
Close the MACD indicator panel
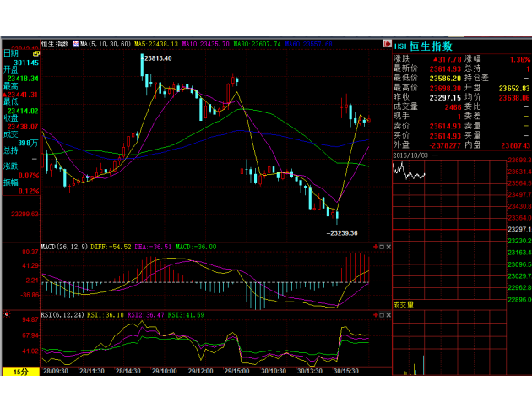(x=388, y=247)
